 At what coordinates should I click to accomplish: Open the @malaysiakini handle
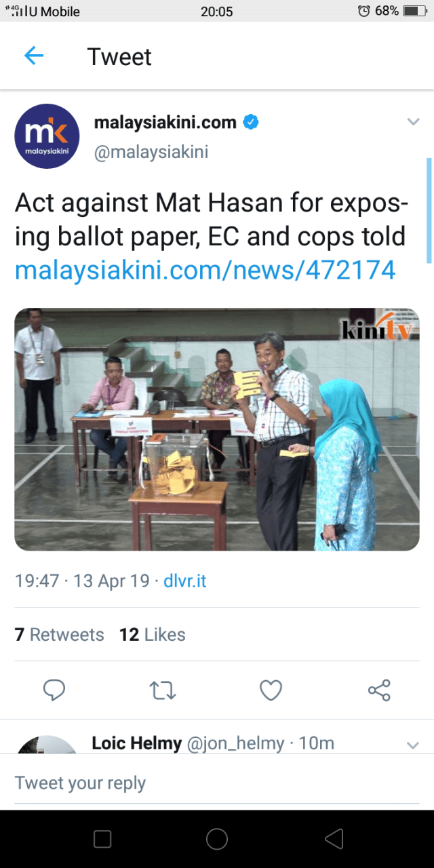click(151, 152)
